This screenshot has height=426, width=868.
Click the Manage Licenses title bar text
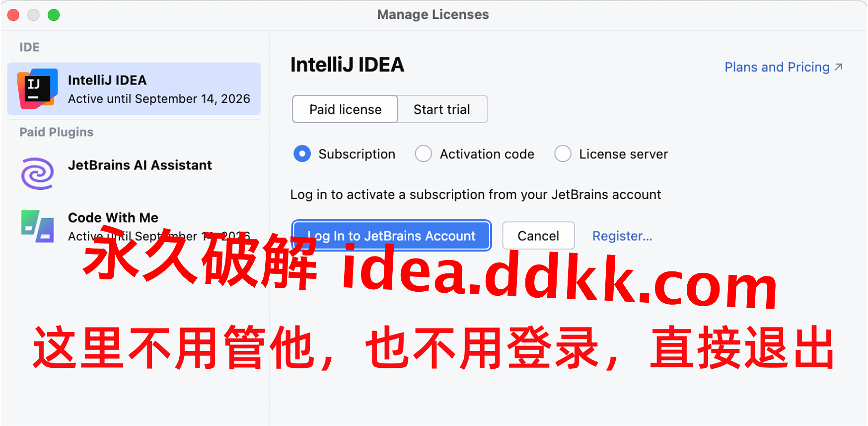point(433,14)
